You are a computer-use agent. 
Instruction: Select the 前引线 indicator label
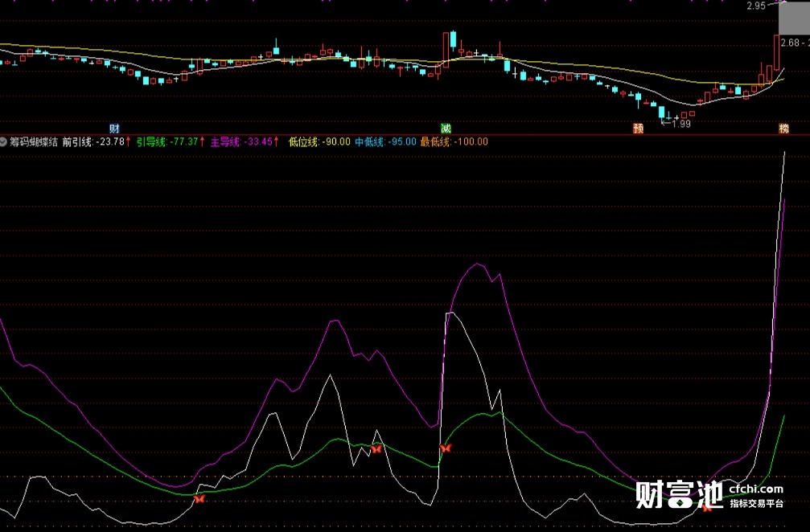[79, 140]
